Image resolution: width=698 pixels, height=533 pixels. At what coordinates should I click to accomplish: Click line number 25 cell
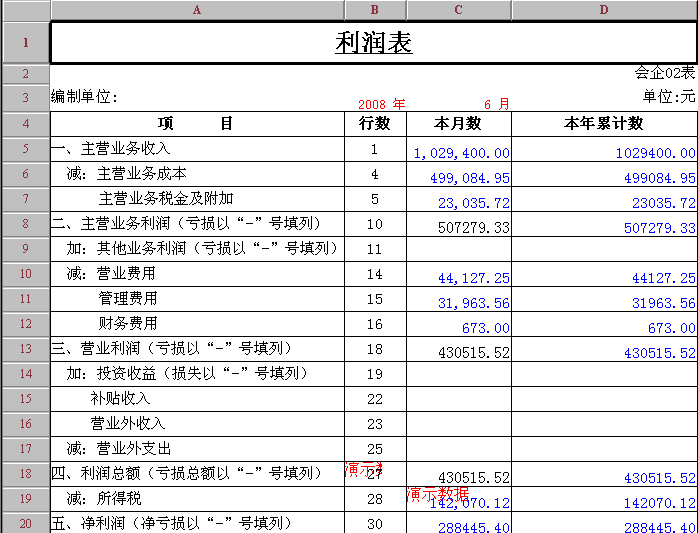pos(375,448)
